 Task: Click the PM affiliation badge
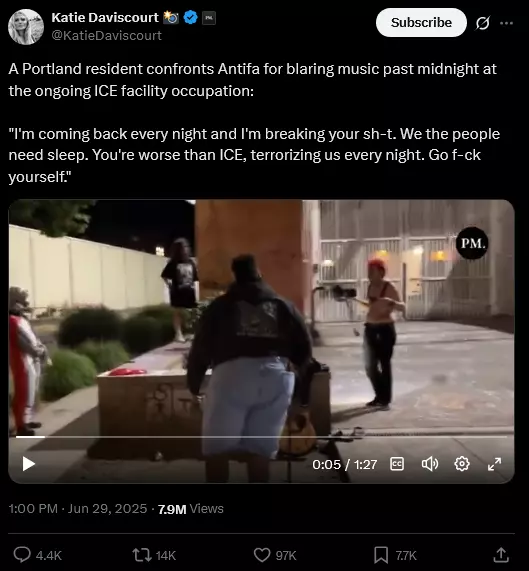pos(209,18)
